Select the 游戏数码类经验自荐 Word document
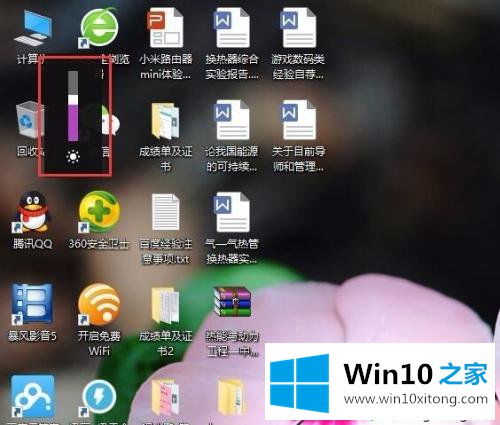Screen dimensions: 500x425 pos(298,28)
